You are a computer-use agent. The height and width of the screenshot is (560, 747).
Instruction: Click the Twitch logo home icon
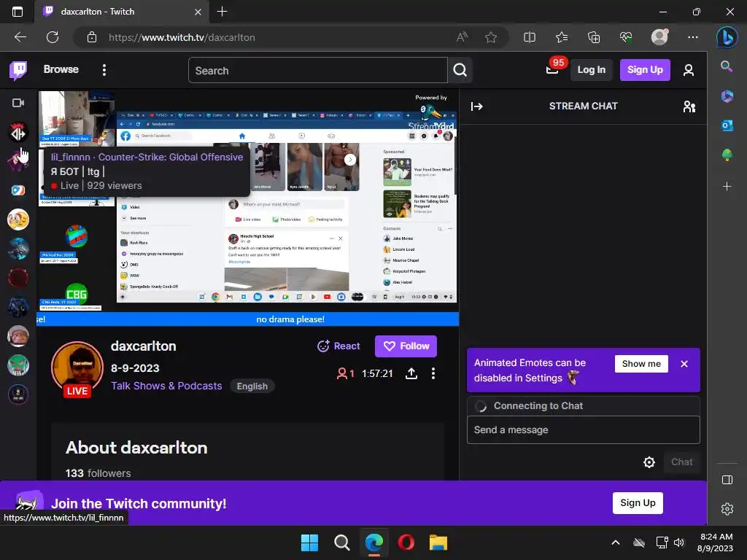(x=18, y=70)
